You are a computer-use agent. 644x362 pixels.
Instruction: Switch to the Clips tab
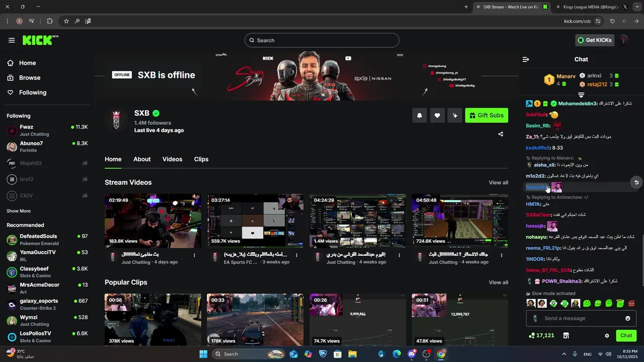pyautogui.click(x=201, y=159)
